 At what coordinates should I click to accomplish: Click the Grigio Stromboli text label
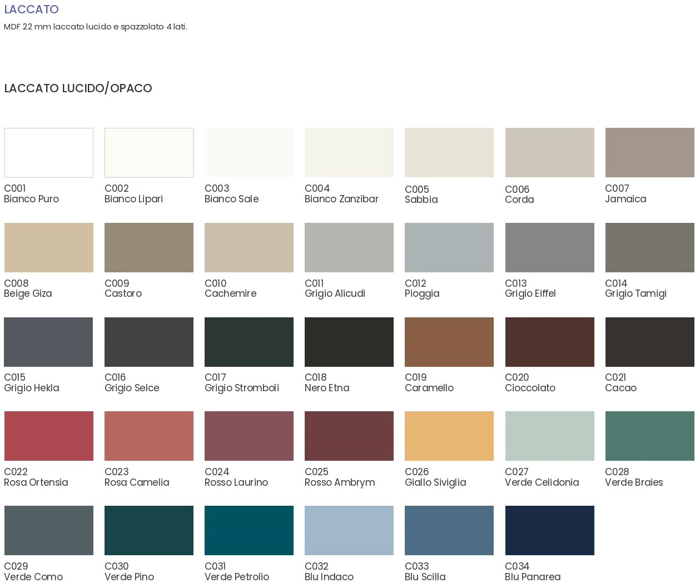tap(242, 388)
